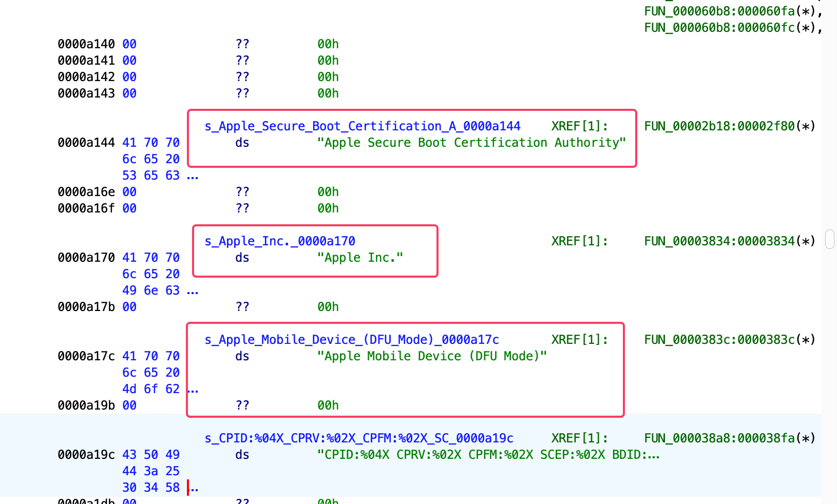The width and height of the screenshot is (837, 504).
Task: Click the "Apple Inc." string value
Action: tap(360, 258)
